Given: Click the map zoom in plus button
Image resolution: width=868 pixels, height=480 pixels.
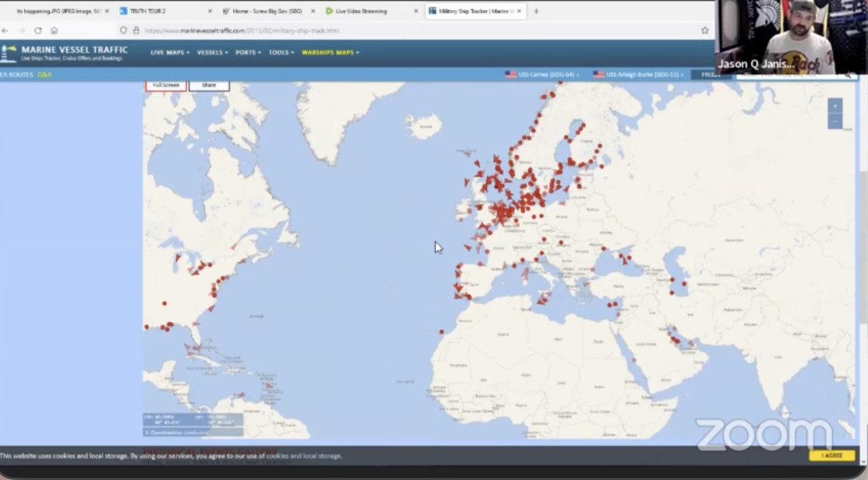Looking at the screenshot, I should point(834,106).
